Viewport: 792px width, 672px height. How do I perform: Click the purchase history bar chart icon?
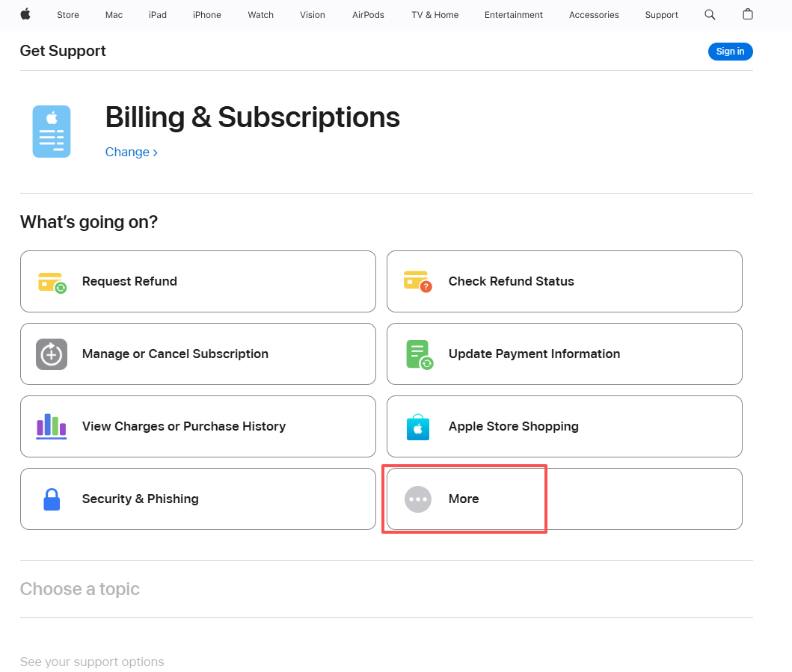click(x=52, y=427)
